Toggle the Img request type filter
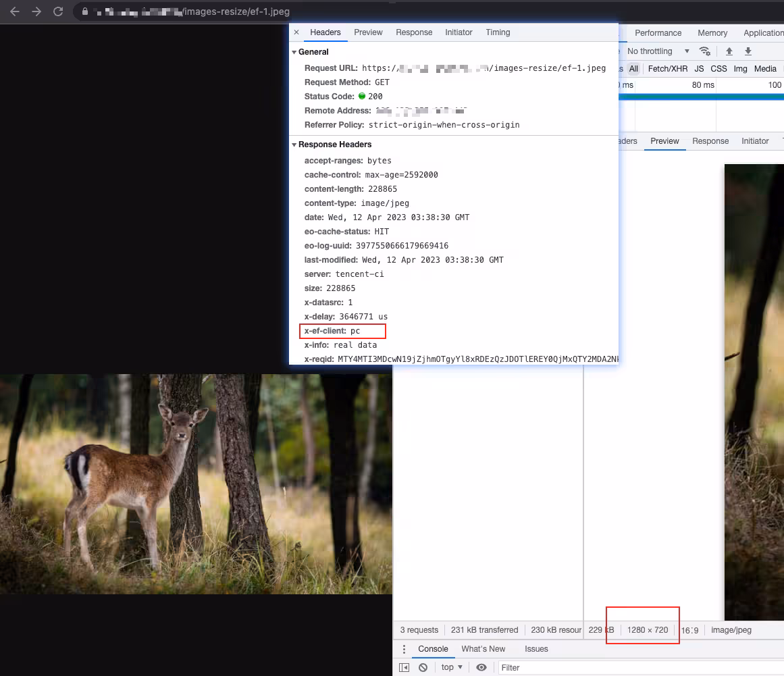784x676 pixels. (x=740, y=68)
